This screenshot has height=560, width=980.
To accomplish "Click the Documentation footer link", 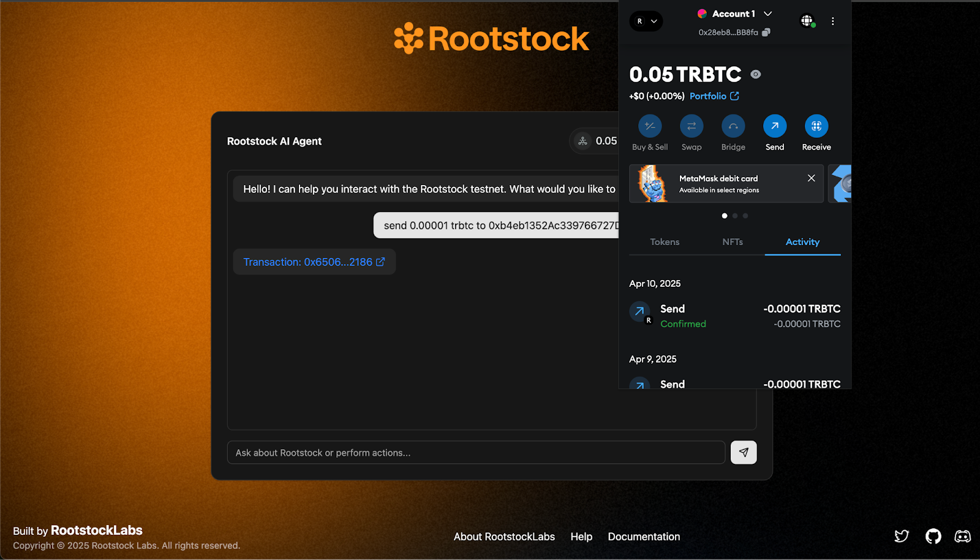I will tap(644, 536).
